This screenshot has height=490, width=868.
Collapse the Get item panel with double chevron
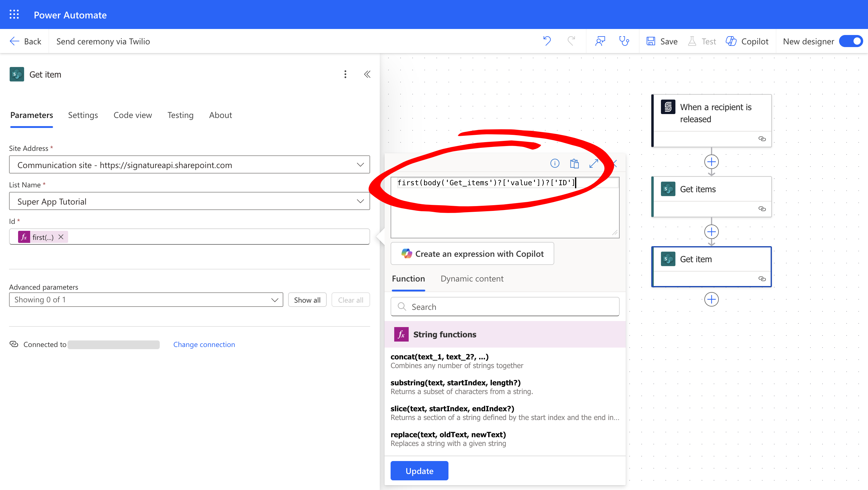tap(367, 74)
